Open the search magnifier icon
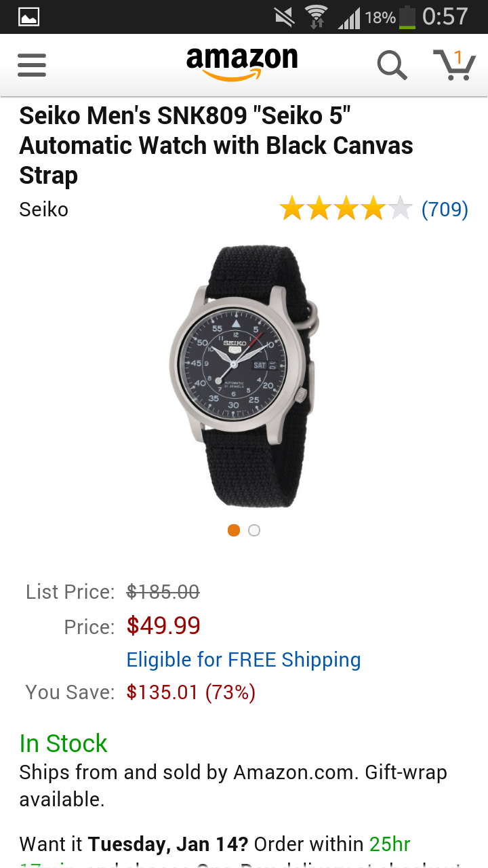This screenshot has width=488, height=868. click(392, 66)
